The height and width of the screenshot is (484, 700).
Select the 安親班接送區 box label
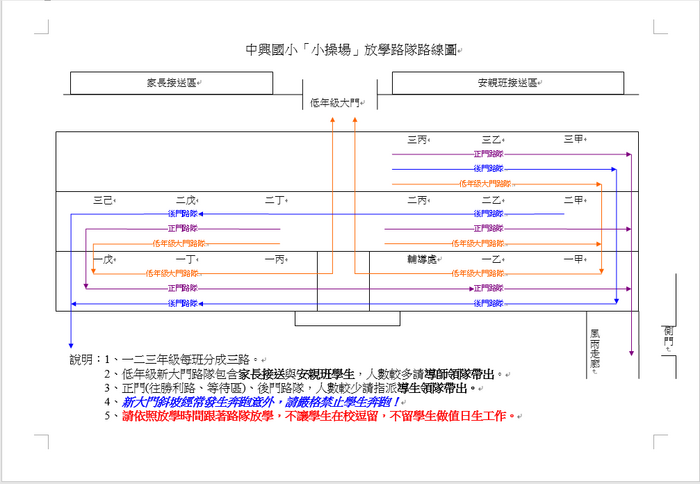click(x=507, y=83)
